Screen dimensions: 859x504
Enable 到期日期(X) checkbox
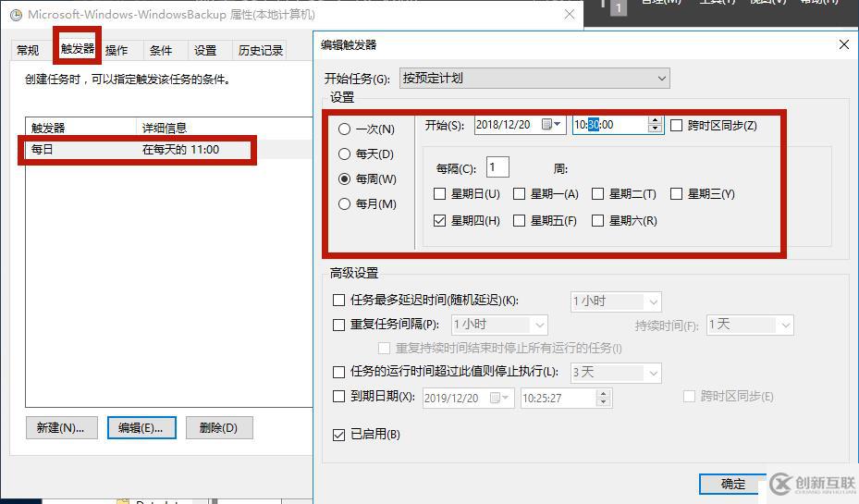(338, 396)
